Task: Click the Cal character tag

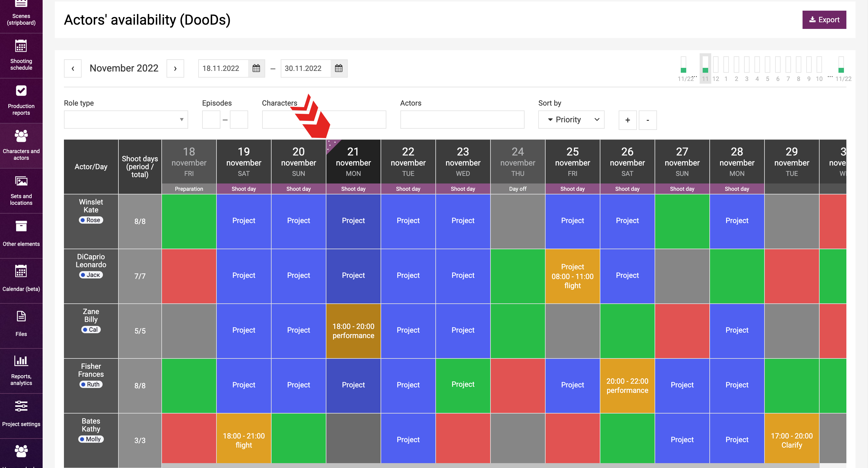Action: click(91, 330)
